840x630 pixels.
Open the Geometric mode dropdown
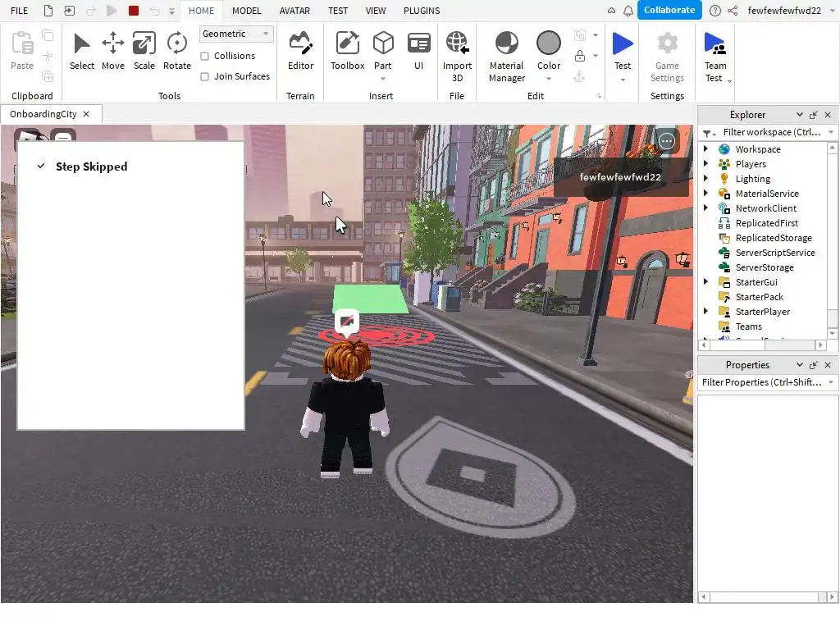point(236,34)
